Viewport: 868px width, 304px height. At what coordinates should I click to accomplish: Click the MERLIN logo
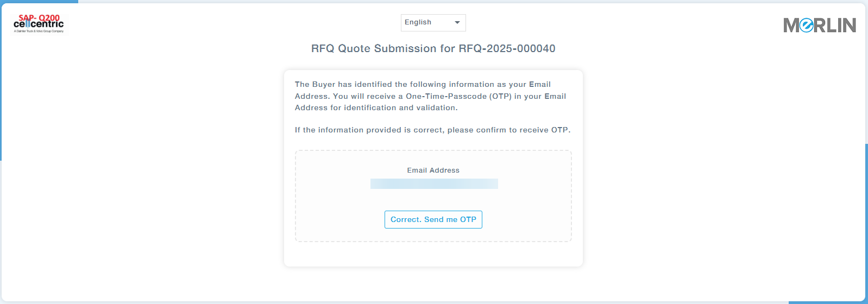(819, 25)
